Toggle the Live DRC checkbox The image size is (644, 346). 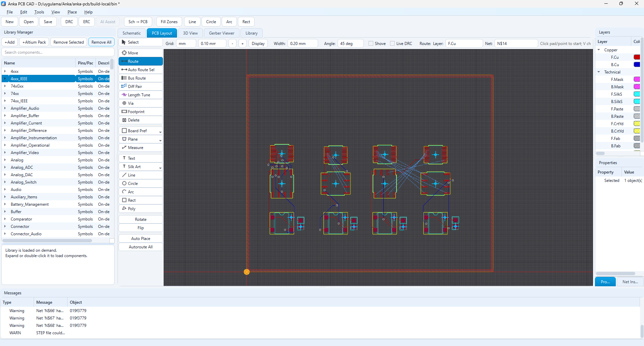tap(392, 44)
